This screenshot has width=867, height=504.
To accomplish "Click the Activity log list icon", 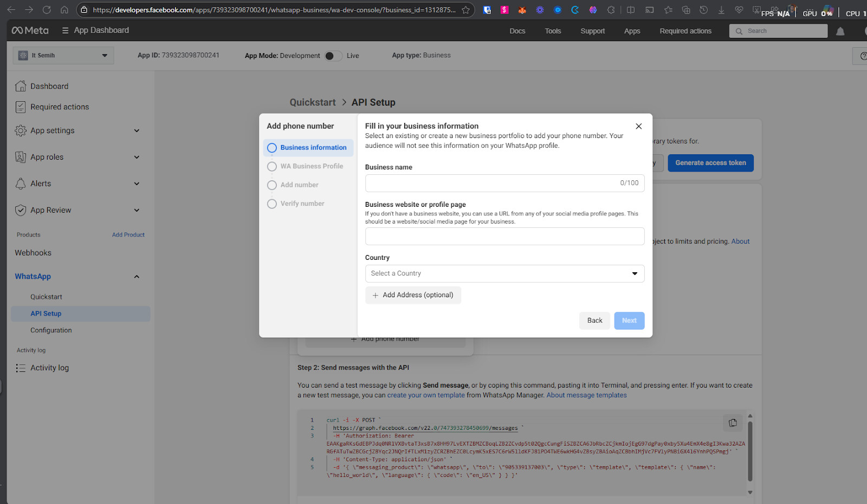I will click(21, 368).
